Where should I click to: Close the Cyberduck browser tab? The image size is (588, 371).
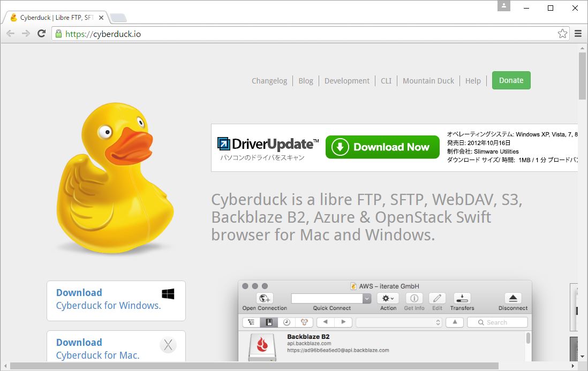coord(101,18)
